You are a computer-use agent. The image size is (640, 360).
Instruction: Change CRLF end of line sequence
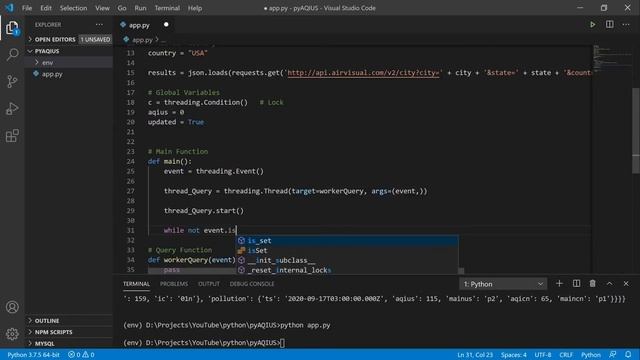(x=566, y=355)
